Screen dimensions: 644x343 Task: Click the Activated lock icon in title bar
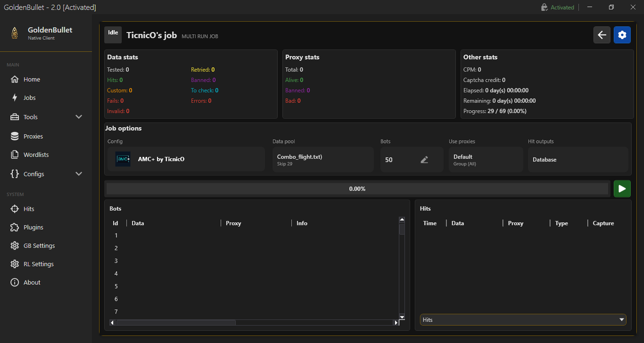pos(544,8)
